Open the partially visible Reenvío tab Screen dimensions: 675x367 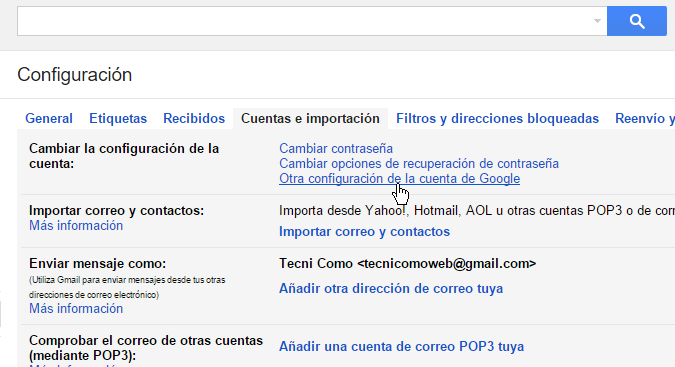[645, 118]
